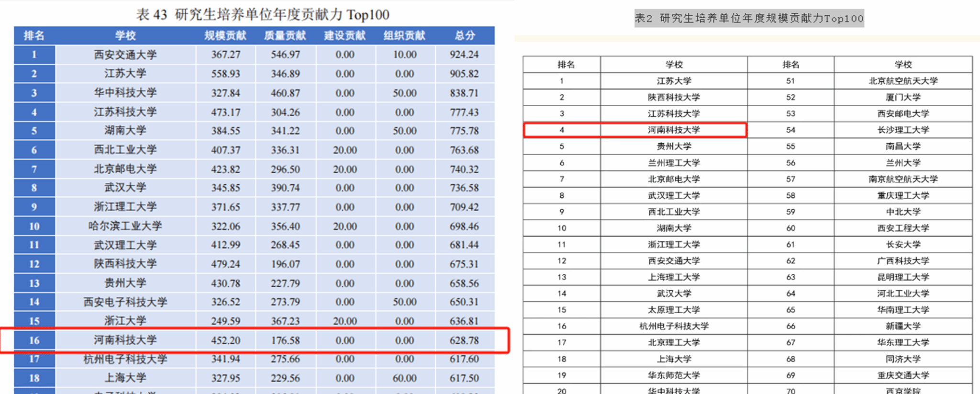Click 浙江大学 in the left table
This screenshot has height=394, width=980.
pos(125,321)
